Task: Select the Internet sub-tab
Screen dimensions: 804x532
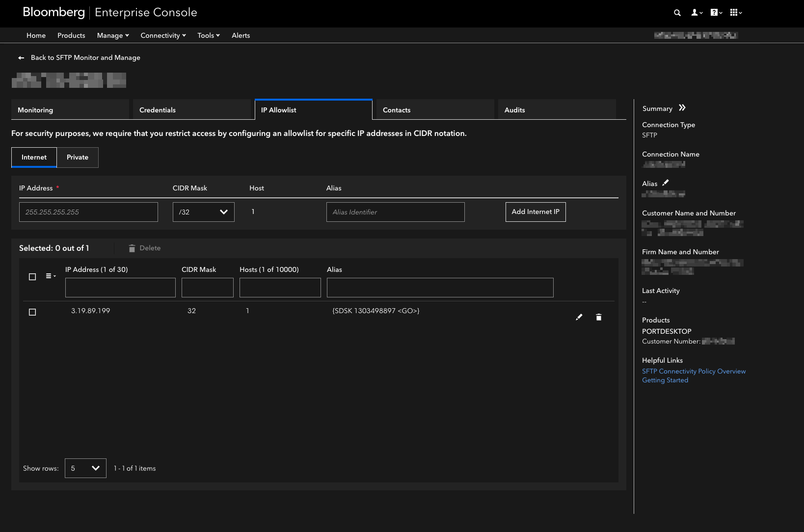Action: (x=34, y=158)
